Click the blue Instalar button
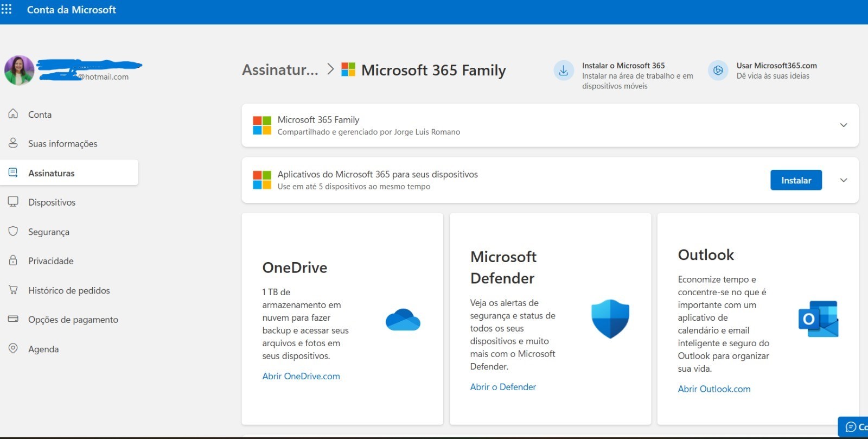The image size is (868, 439). (x=796, y=180)
